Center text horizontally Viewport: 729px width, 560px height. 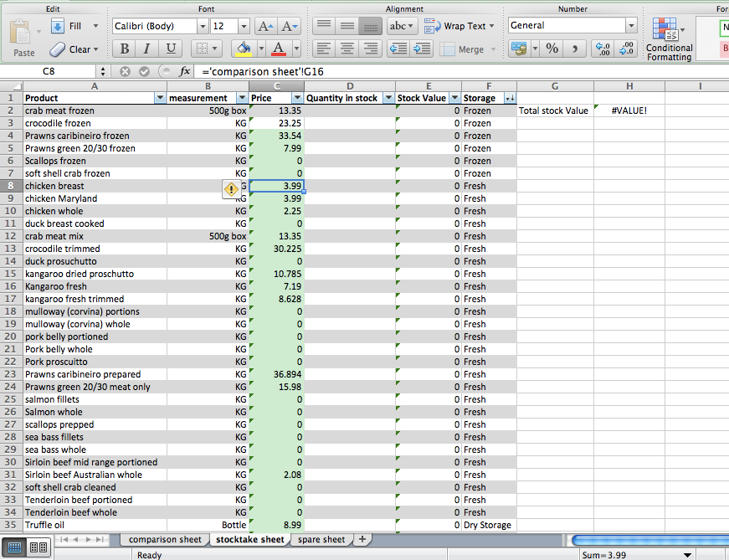click(347, 49)
